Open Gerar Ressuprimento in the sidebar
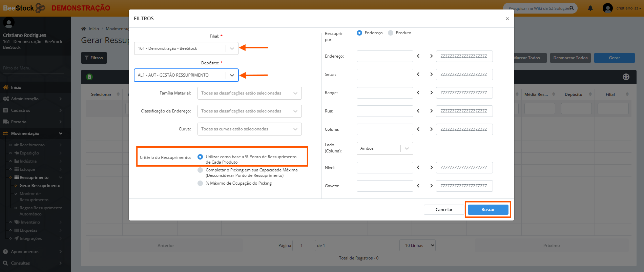The image size is (644, 272). pyautogui.click(x=40, y=186)
